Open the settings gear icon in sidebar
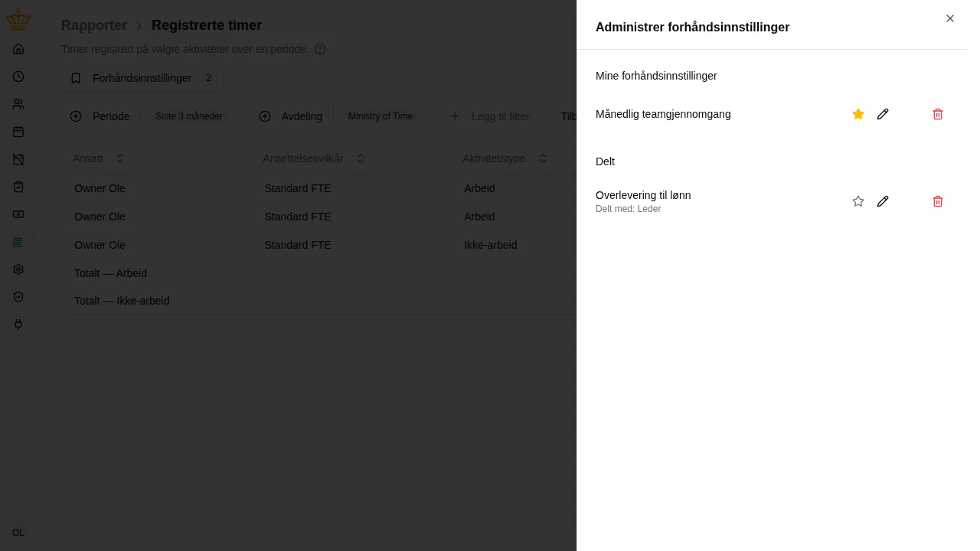The width and height of the screenshot is (980, 551). (18, 269)
